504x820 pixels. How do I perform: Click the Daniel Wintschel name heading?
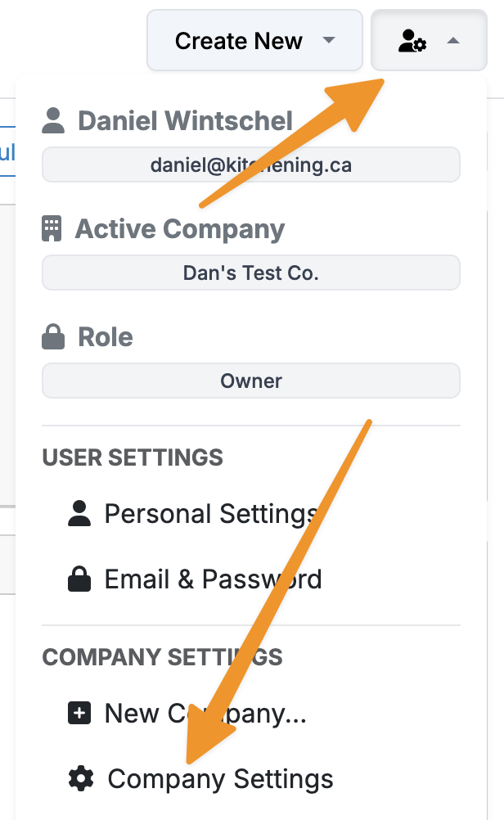tap(185, 121)
